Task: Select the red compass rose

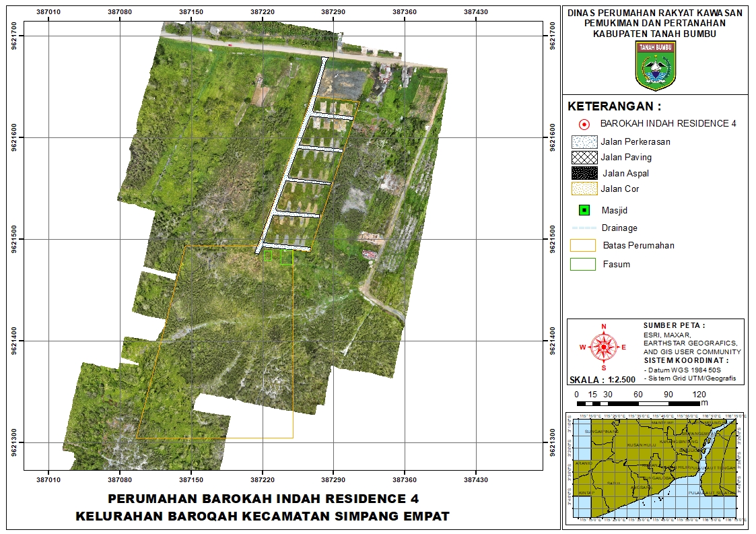Action: tap(604, 347)
